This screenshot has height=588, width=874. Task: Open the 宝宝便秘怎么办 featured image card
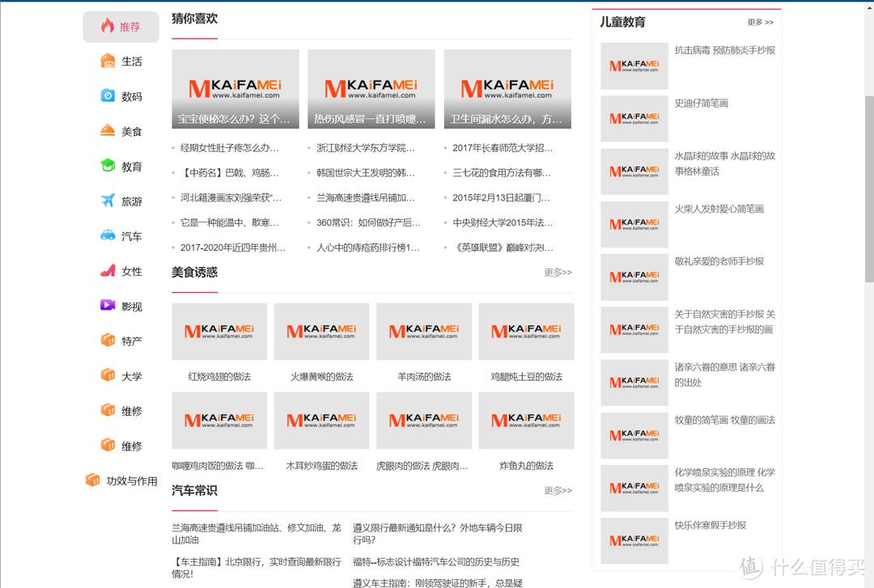click(x=235, y=89)
